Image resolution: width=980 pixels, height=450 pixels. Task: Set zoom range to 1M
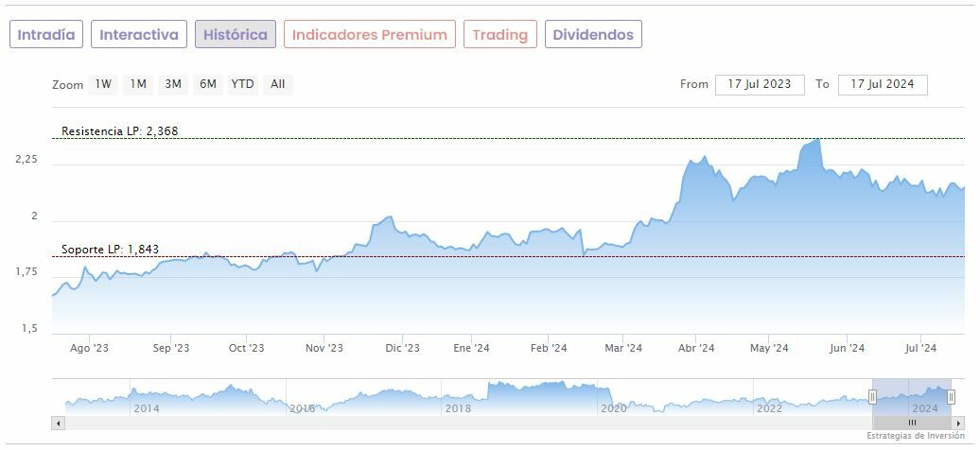click(138, 84)
